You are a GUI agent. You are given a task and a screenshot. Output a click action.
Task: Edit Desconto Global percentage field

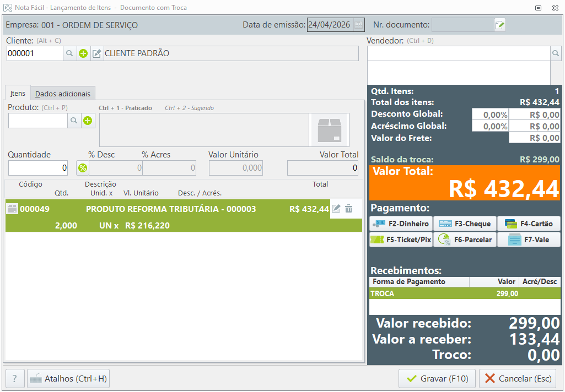pyautogui.click(x=490, y=115)
